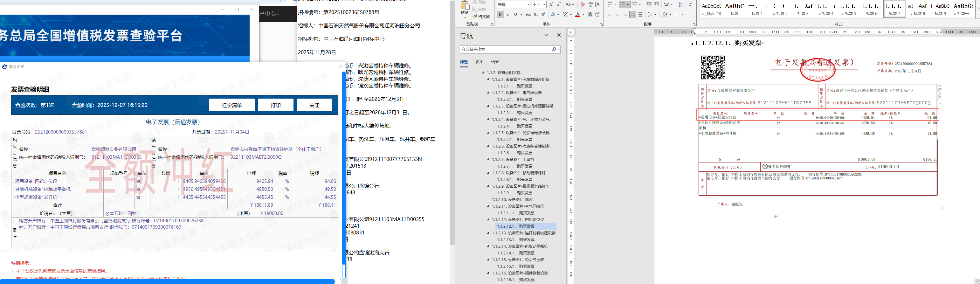
Task: Click the Increase Indent icon
Action: (656, 4)
